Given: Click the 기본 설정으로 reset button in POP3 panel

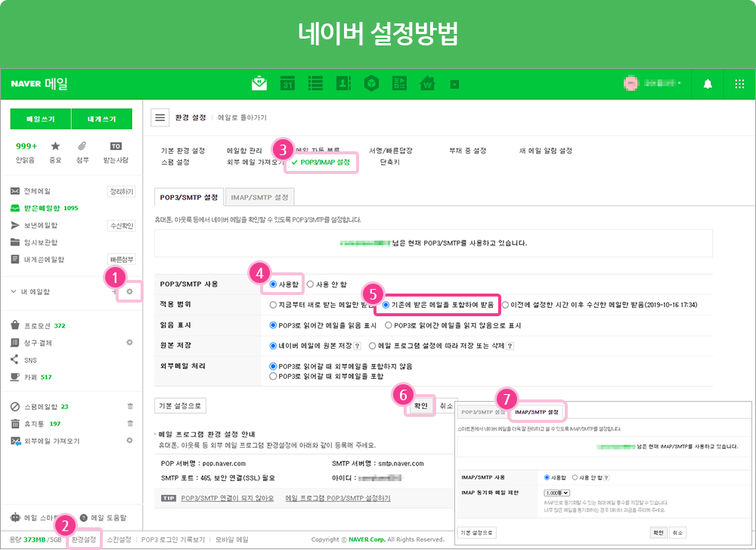Looking at the screenshot, I should [x=181, y=406].
